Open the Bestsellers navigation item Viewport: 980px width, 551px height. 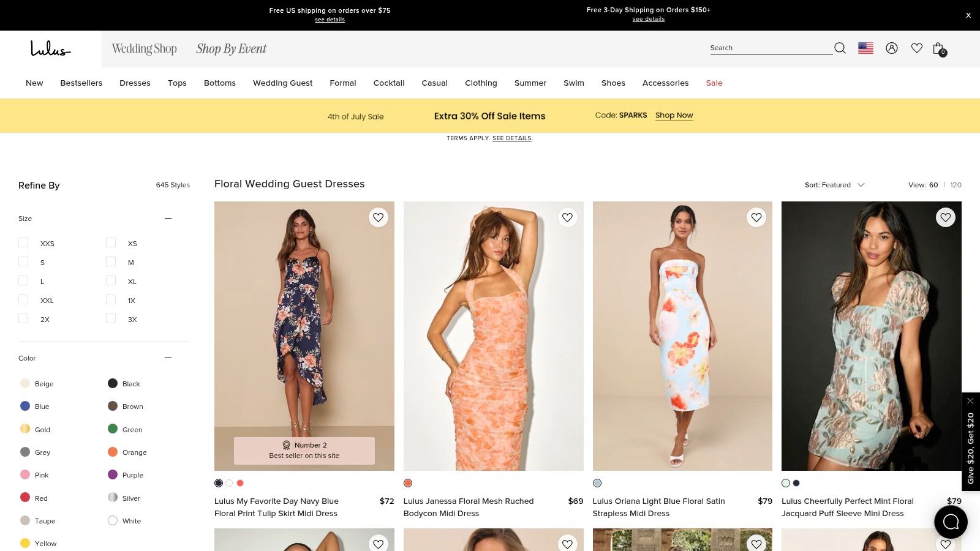pos(81,83)
